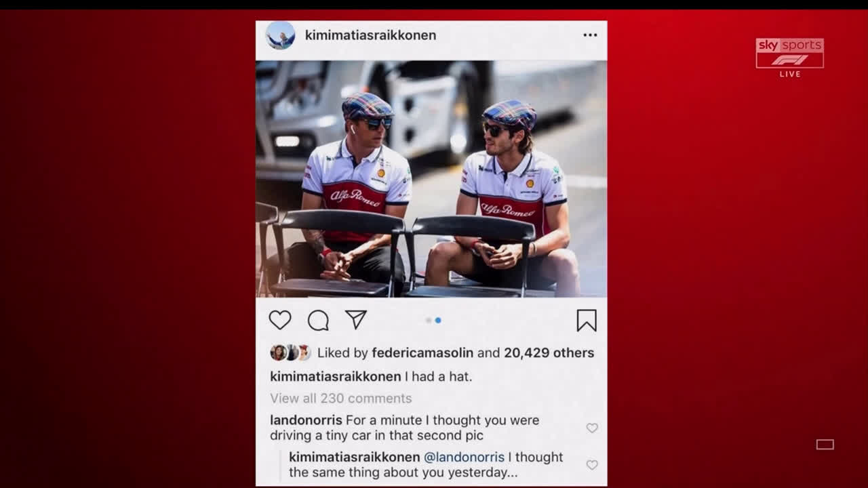Tap the heart like icon below the photo

(x=279, y=320)
